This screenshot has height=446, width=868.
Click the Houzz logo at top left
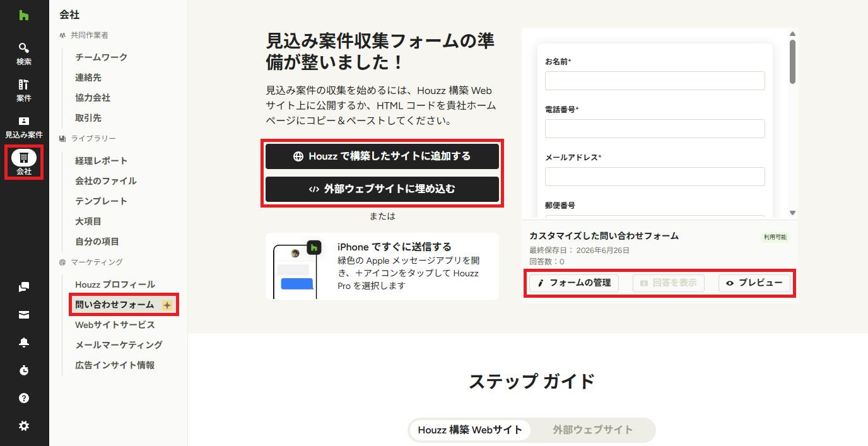pos(24,15)
